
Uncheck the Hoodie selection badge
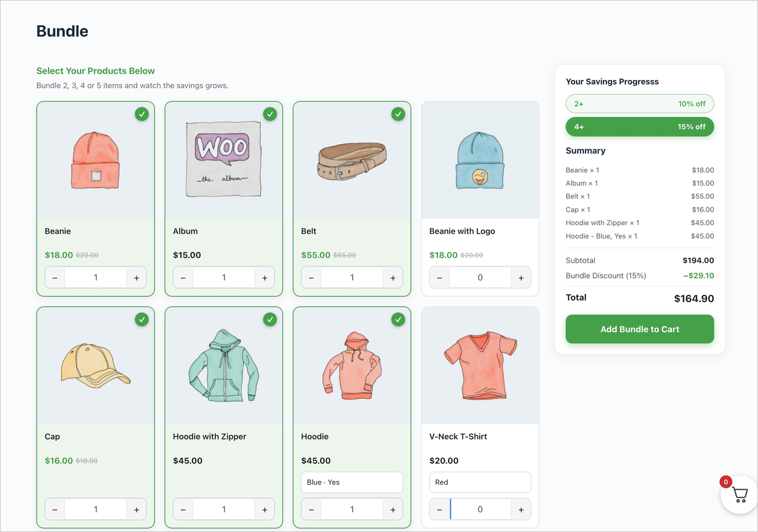click(x=398, y=319)
